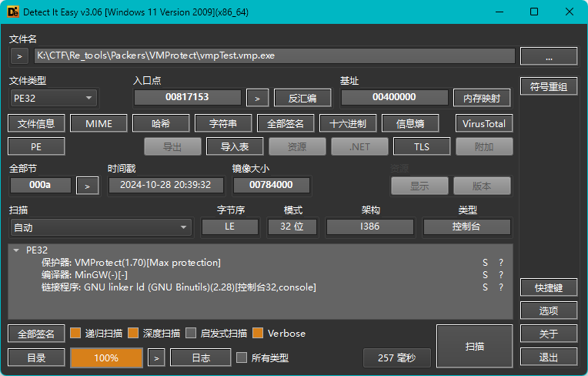
Task: Click the 控制台 type field
Action: click(466, 227)
